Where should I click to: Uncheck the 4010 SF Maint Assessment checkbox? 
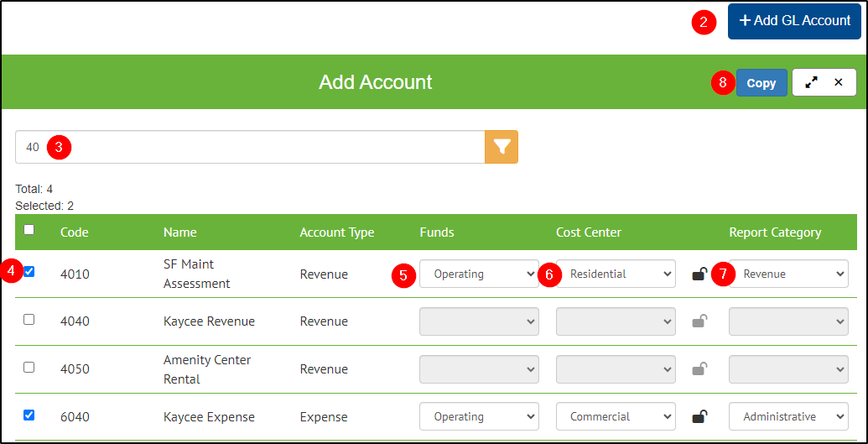tap(29, 272)
